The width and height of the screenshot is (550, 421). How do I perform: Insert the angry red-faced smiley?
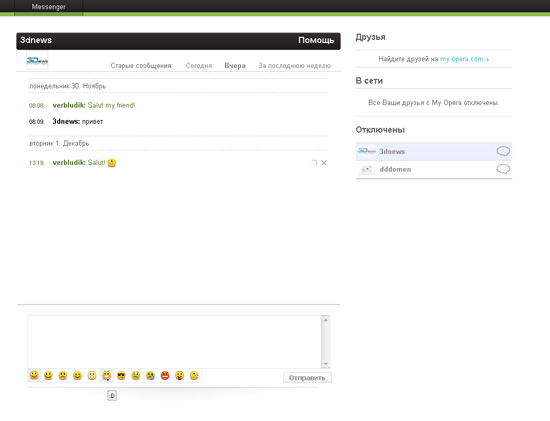[x=165, y=376]
